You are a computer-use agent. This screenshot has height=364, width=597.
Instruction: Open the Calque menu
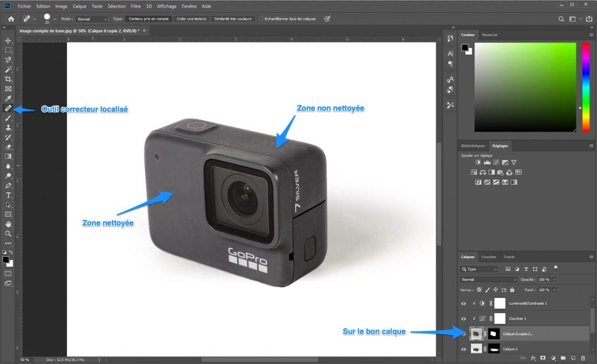click(79, 6)
